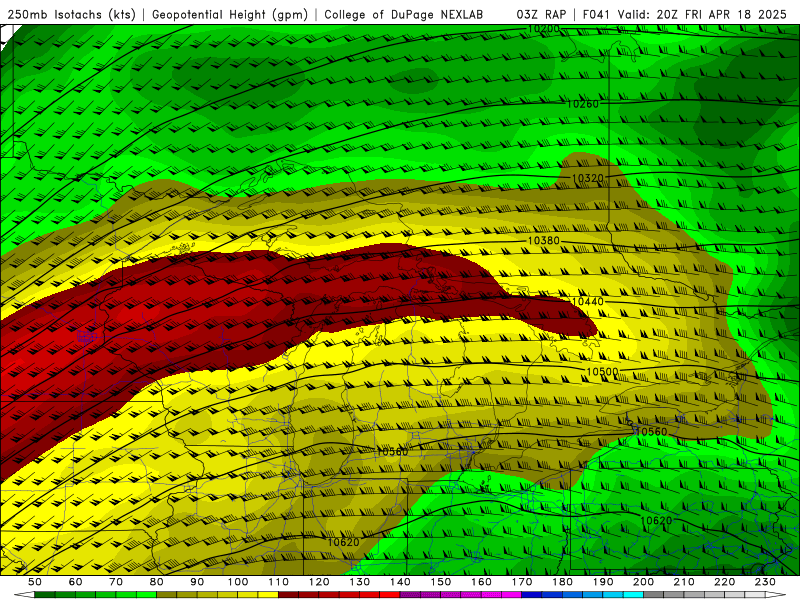800x600 pixels.
Task: Click the 10320 height contour label
Action: pos(588,178)
